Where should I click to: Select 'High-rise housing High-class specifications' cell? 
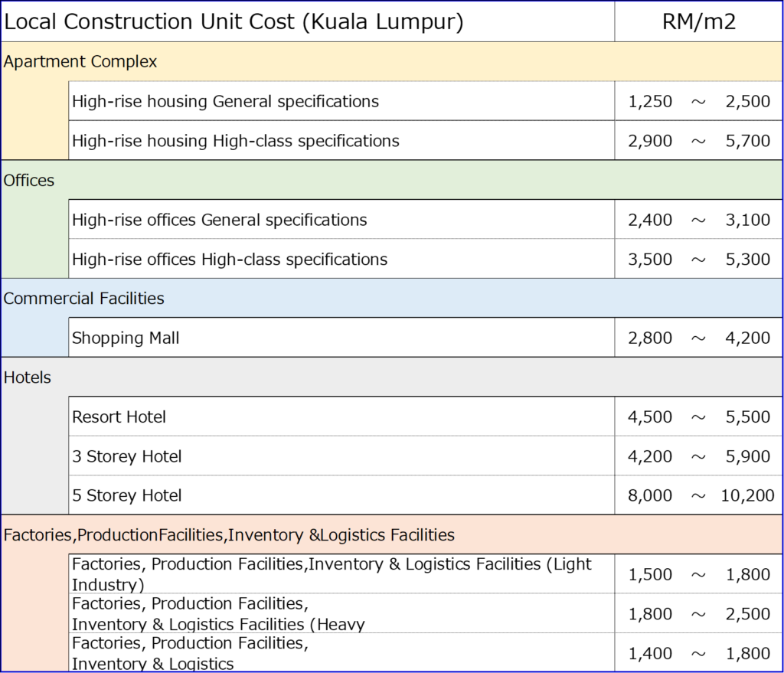click(341, 141)
